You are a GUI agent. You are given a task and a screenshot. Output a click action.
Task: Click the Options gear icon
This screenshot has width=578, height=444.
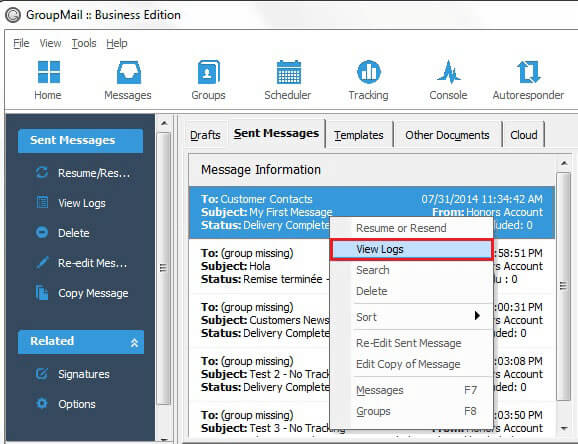[x=42, y=403]
